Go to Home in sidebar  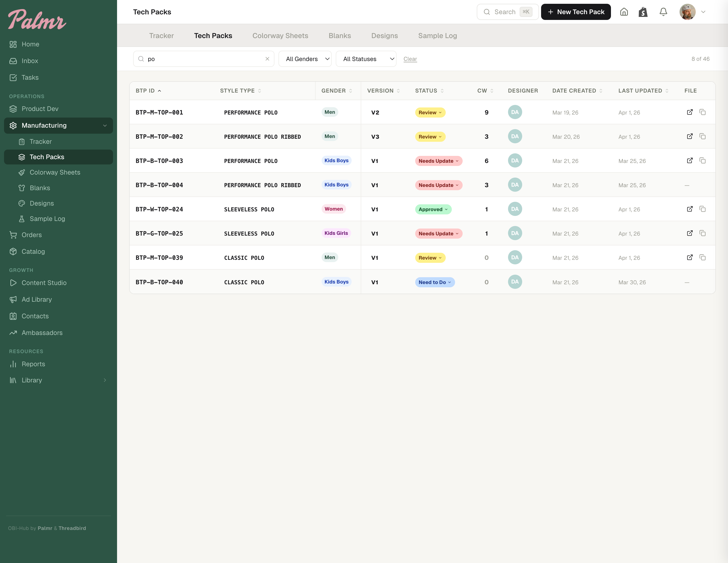[58, 44]
